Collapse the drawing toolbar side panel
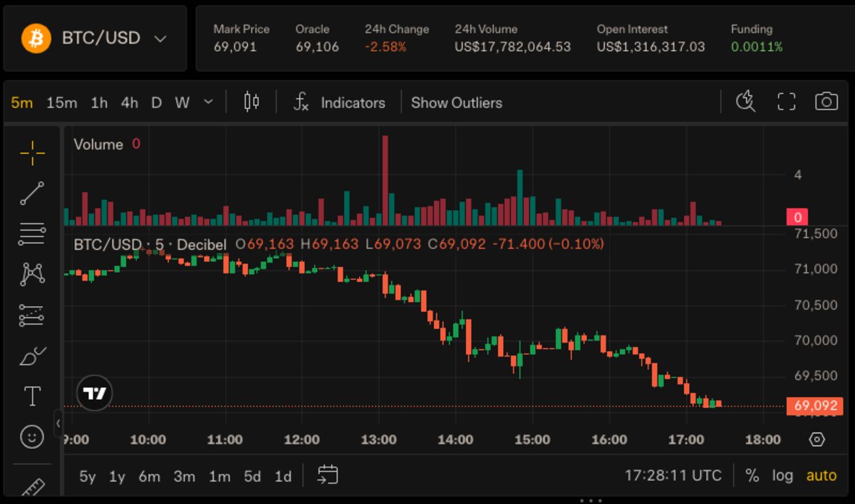This screenshot has width=855, height=504. [58, 423]
